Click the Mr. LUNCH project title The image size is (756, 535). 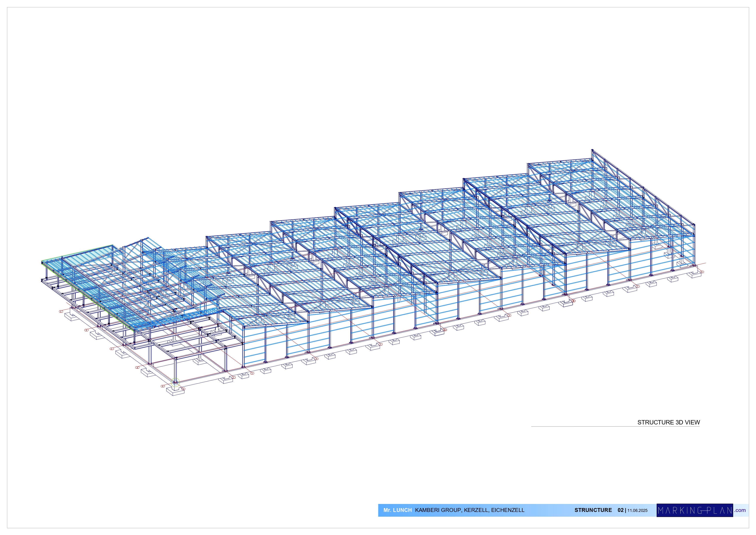(397, 510)
